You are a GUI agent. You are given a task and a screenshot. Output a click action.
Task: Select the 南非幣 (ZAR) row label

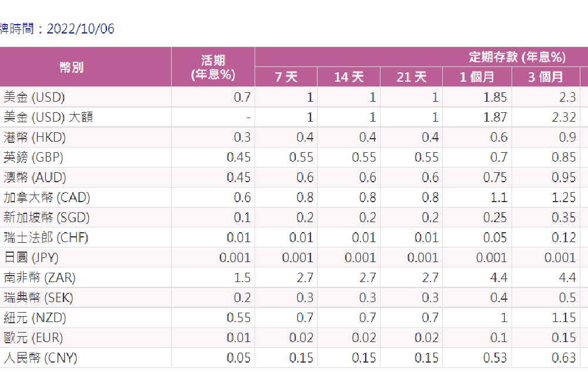coord(40,277)
